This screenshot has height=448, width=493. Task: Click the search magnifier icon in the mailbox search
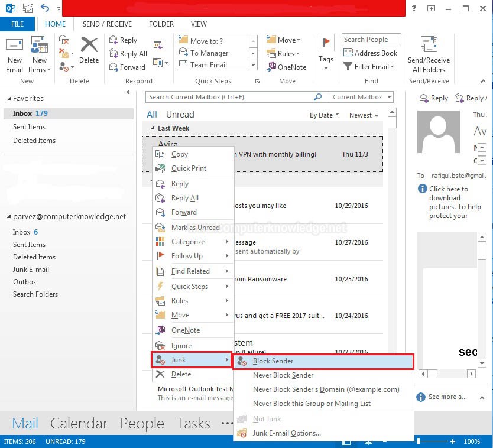click(317, 97)
